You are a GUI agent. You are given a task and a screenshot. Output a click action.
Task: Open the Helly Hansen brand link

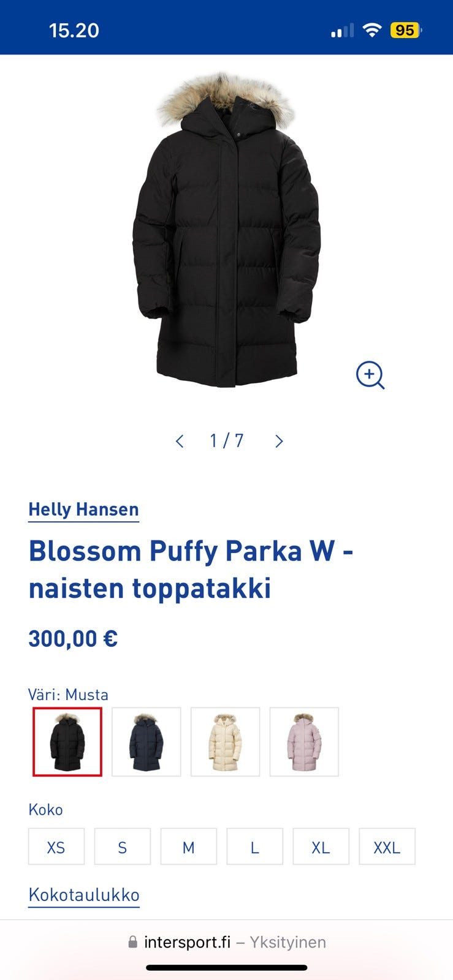[x=84, y=510]
